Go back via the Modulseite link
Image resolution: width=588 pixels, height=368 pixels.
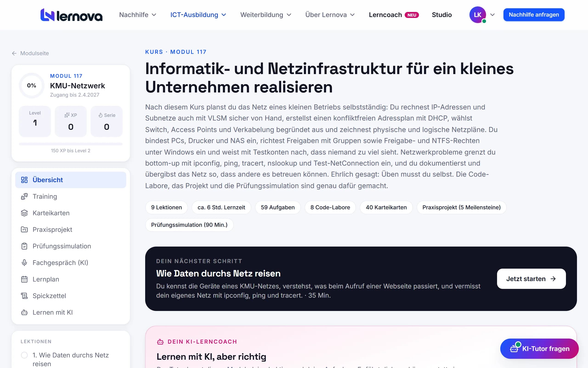tap(30, 53)
